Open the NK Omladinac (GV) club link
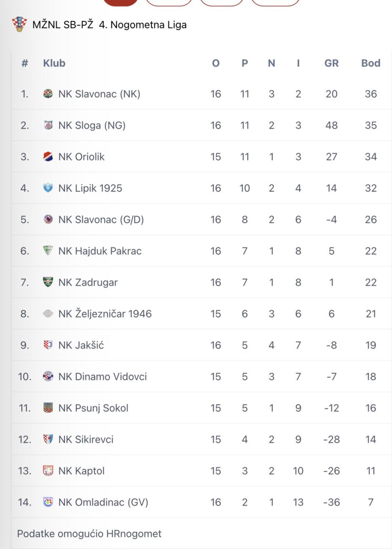This screenshot has width=392, height=549. (x=103, y=502)
